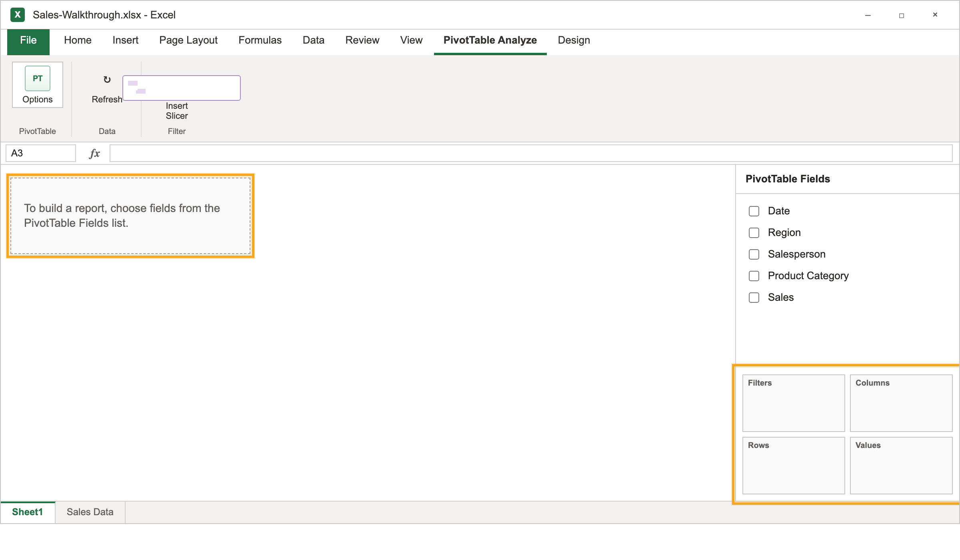
Task: Click the Refresh data icon
Action: (107, 80)
